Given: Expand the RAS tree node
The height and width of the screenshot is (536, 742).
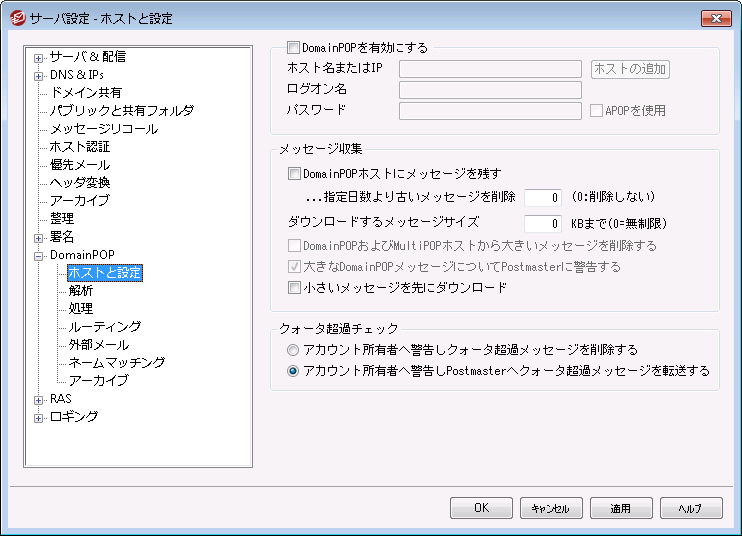Looking at the screenshot, I should click(x=39, y=399).
